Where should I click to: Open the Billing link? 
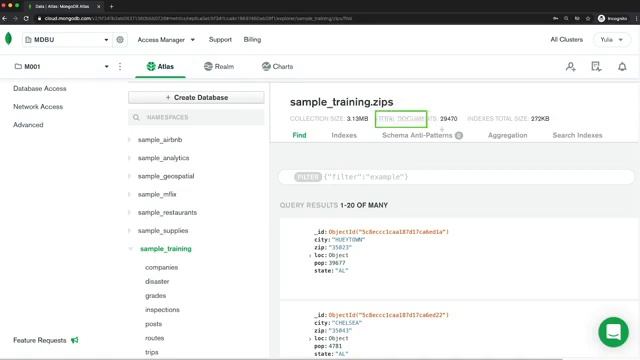point(252,40)
